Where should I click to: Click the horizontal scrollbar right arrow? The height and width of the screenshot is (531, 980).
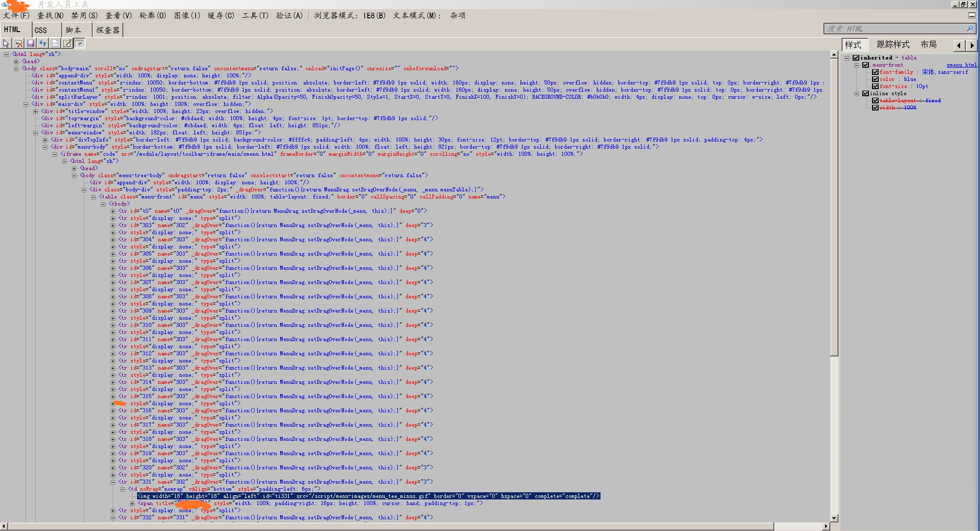tap(826, 526)
